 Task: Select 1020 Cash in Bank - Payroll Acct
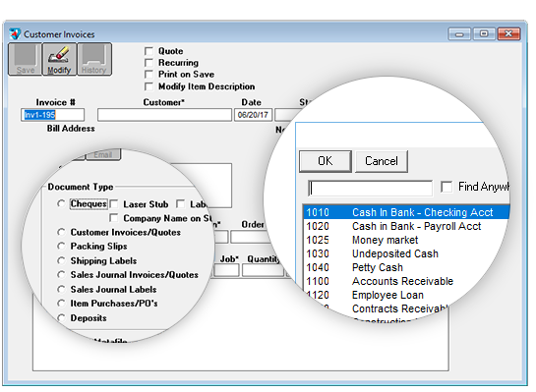[406, 226]
